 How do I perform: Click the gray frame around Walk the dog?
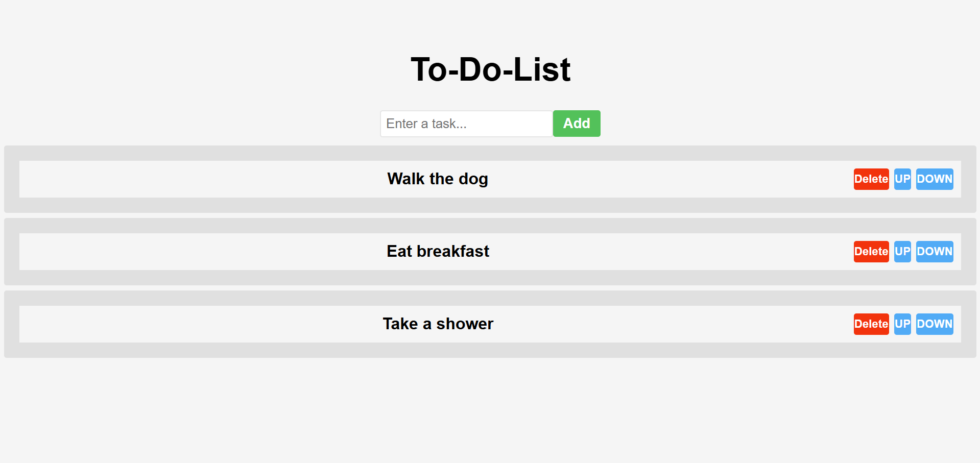tap(490, 154)
